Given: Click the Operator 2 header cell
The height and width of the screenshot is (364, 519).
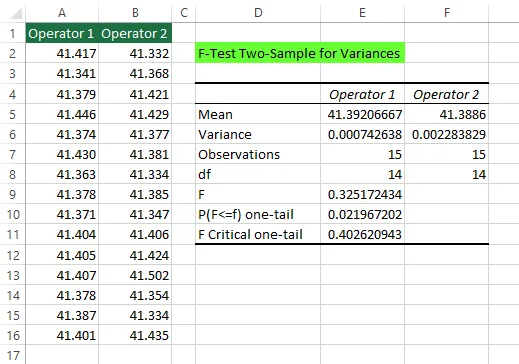Looking at the screenshot, I should 135,33.
